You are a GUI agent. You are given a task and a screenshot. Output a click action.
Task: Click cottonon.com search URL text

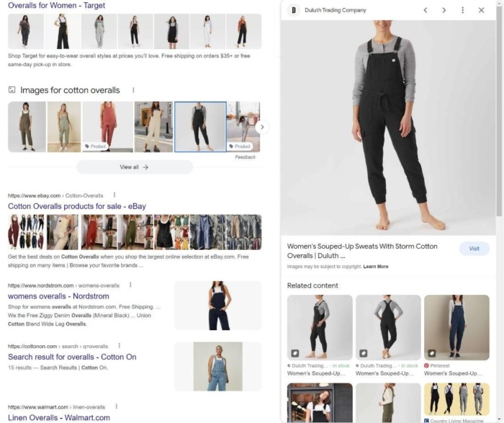[x=58, y=347]
